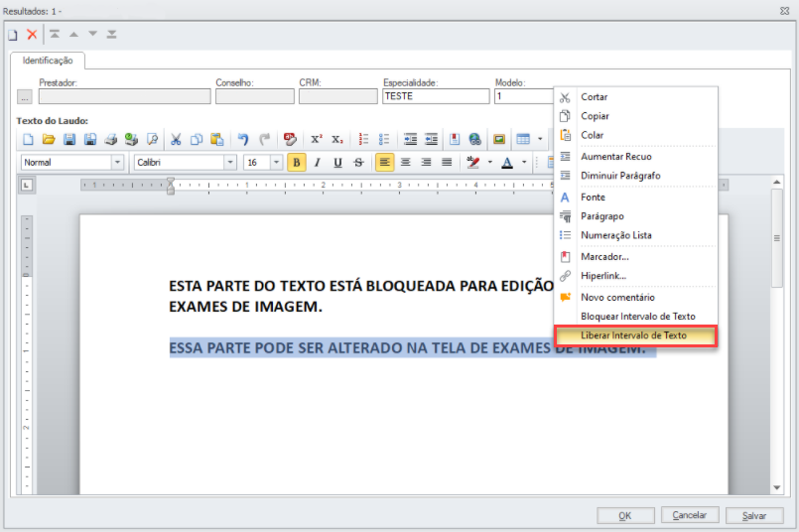This screenshot has width=799, height=532.
Task: Apply font color
Action: 507,163
